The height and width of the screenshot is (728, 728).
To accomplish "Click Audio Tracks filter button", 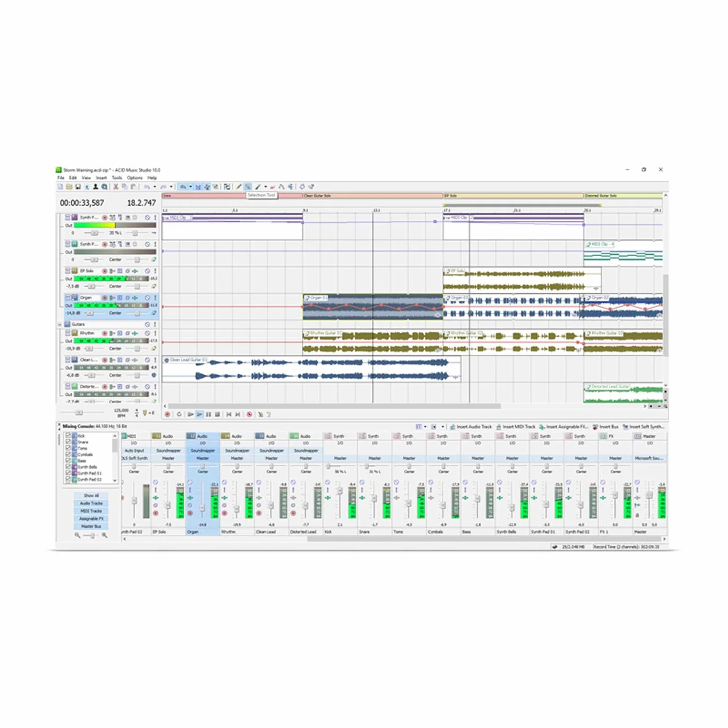I will pyautogui.click(x=91, y=503).
